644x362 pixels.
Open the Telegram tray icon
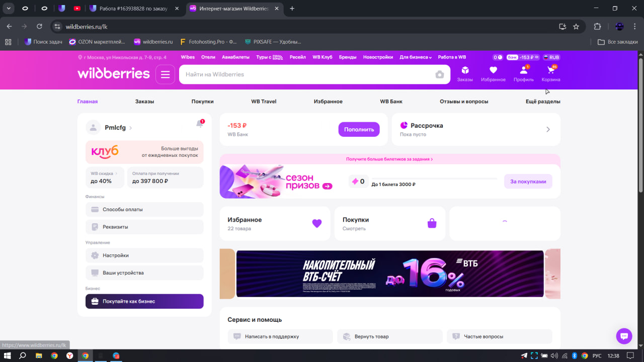click(x=524, y=356)
